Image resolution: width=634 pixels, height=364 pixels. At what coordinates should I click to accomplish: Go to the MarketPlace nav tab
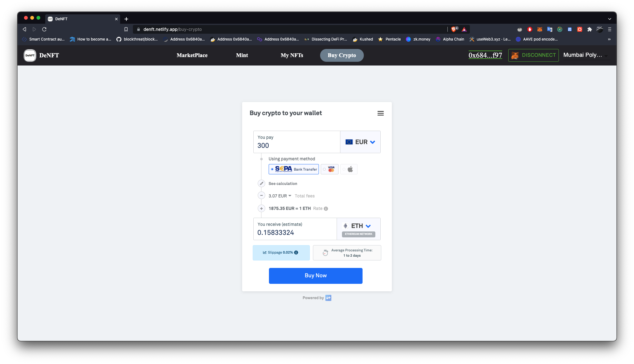[192, 56]
